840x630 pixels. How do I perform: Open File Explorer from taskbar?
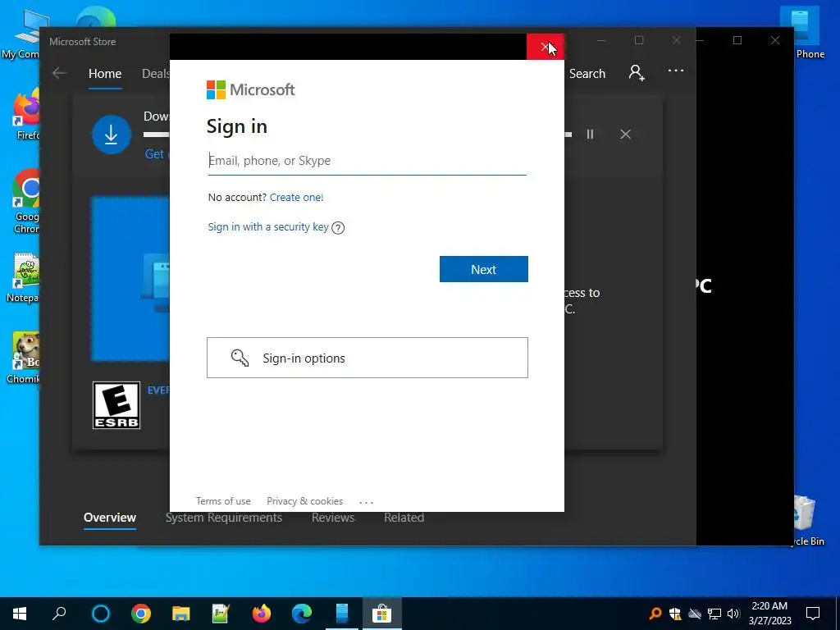[181, 614]
